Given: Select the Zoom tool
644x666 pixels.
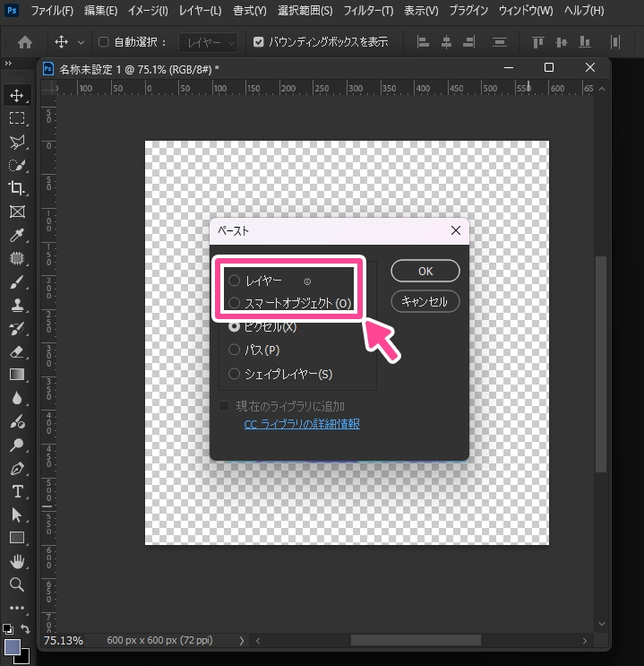Looking at the screenshot, I should (16, 585).
